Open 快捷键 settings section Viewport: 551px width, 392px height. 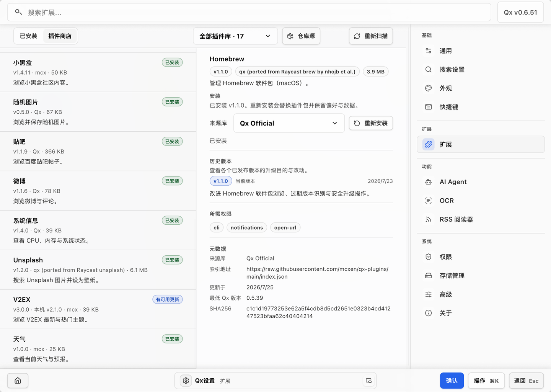click(481, 107)
